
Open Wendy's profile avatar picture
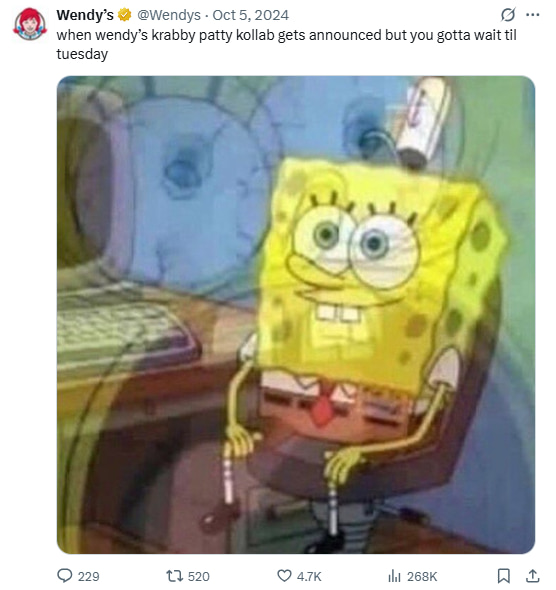[30, 24]
